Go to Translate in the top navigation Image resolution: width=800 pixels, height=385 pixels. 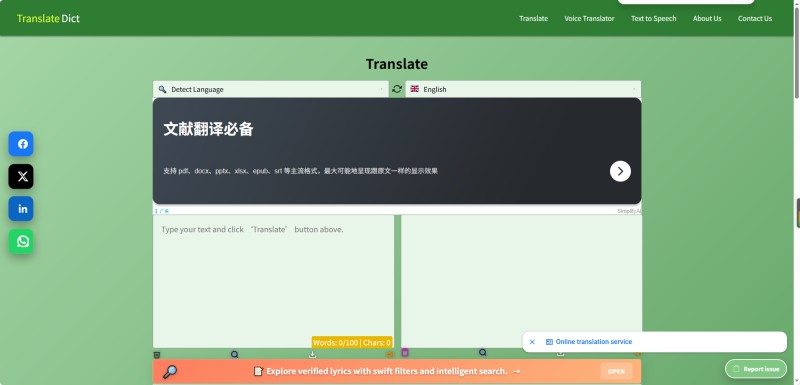(534, 18)
